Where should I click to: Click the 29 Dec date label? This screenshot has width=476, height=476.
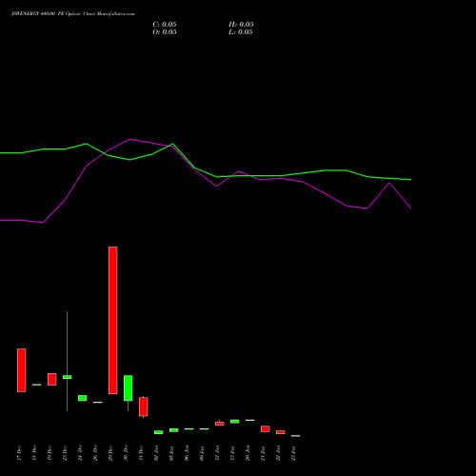click(x=110, y=453)
